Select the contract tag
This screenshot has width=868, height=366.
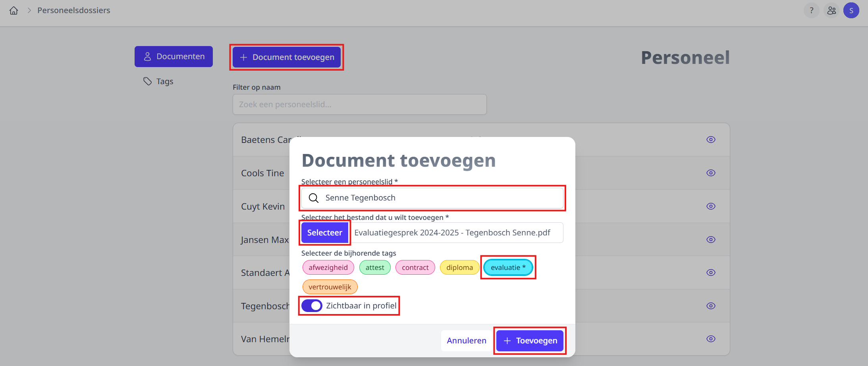[x=415, y=267]
